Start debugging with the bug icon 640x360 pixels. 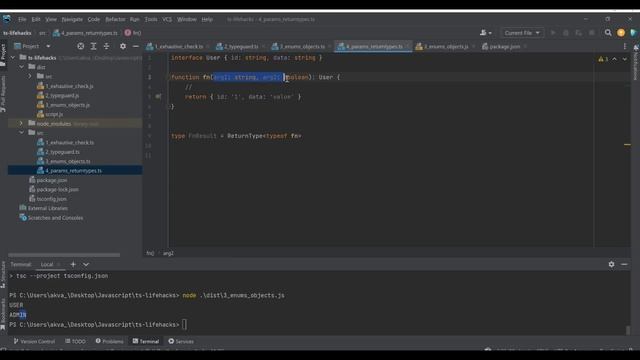tap(566, 33)
